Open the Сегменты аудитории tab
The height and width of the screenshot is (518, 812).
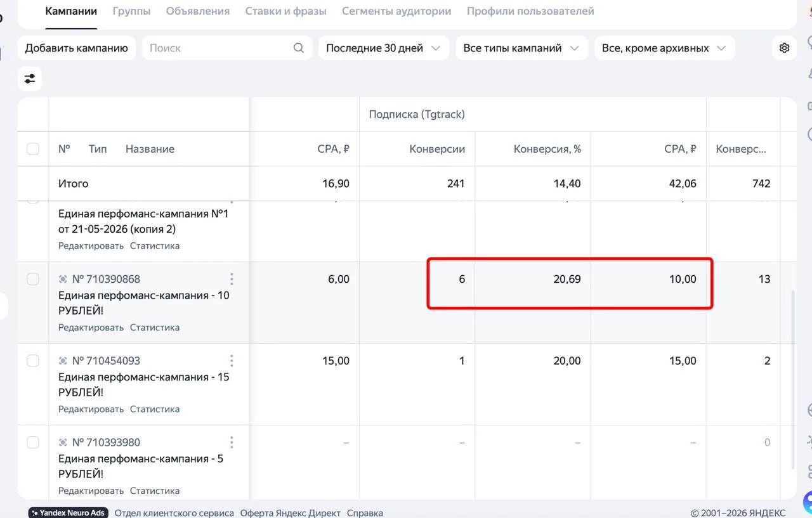click(396, 11)
